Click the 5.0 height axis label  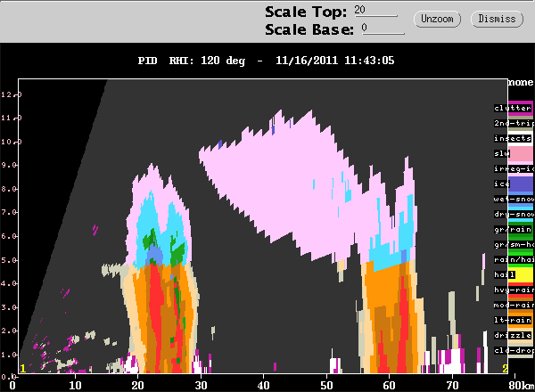[x=10, y=260]
